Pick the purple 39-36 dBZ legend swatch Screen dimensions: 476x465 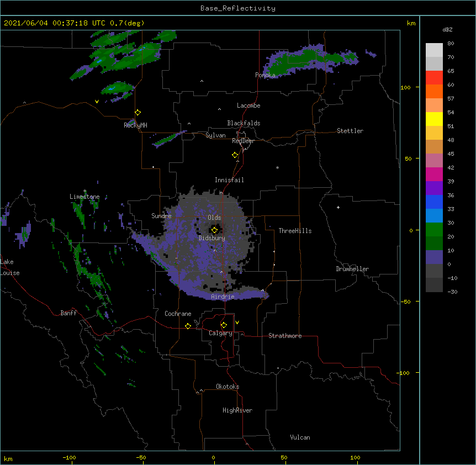coord(434,188)
